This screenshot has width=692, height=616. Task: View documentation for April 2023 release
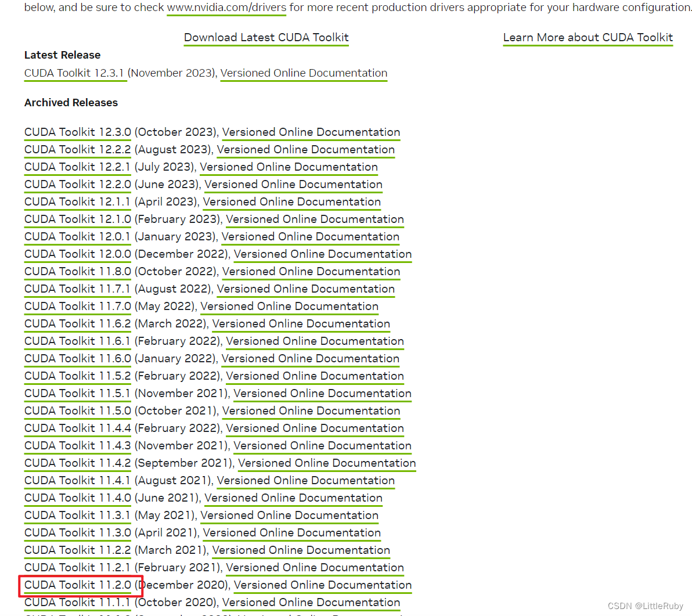(x=291, y=201)
